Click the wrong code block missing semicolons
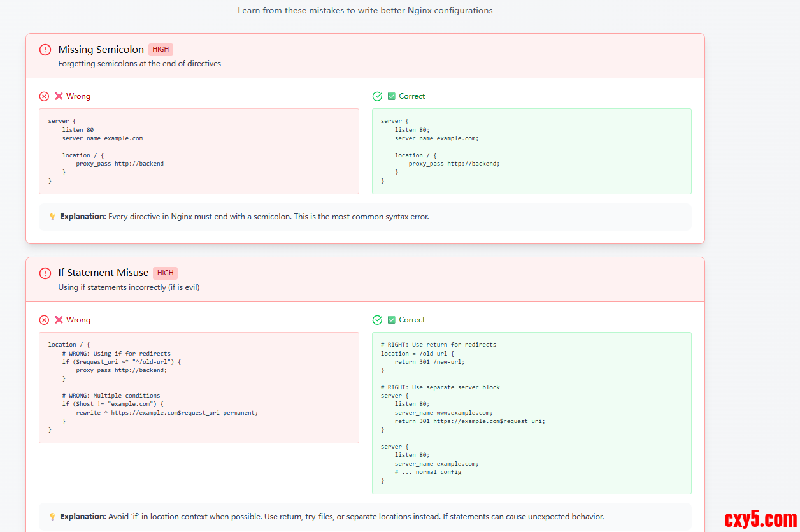 [x=199, y=151]
